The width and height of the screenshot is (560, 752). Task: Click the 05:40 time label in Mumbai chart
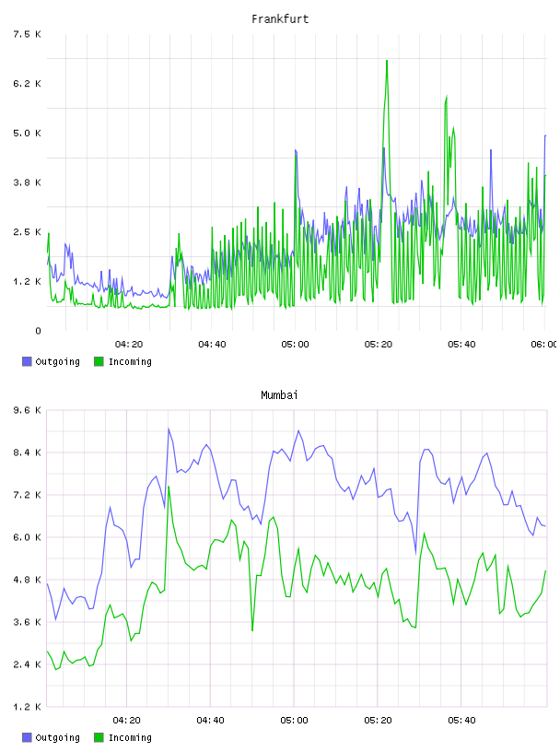click(x=461, y=721)
